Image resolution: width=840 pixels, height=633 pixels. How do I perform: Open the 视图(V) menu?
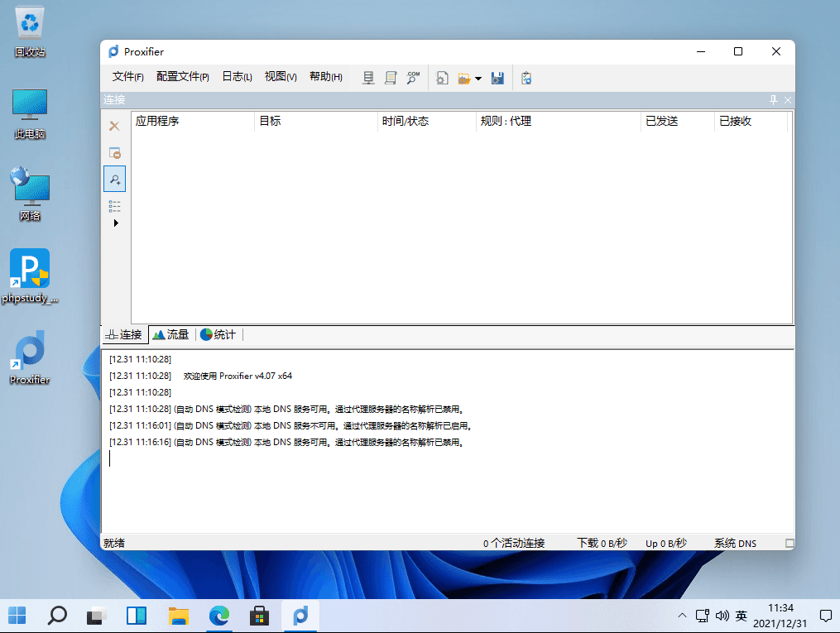click(281, 77)
